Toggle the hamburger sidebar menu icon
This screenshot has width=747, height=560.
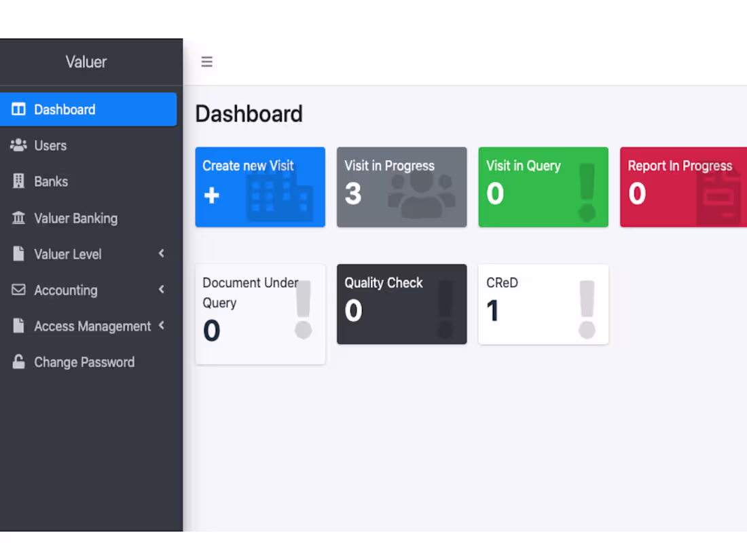(206, 61)
